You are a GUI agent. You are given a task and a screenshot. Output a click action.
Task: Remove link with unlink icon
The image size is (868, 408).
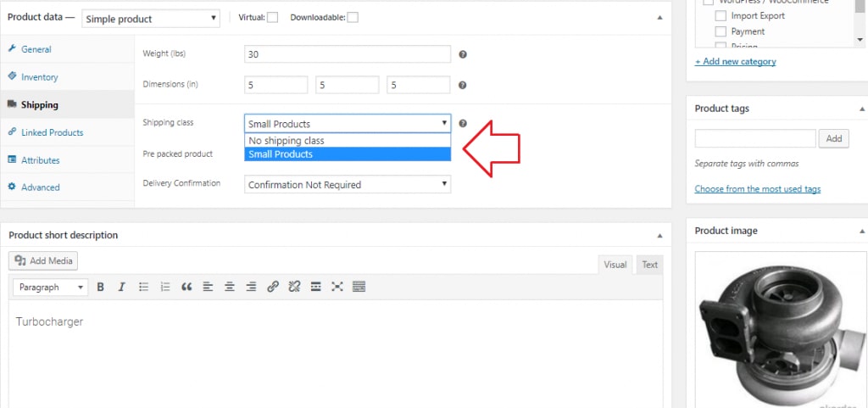294,287
